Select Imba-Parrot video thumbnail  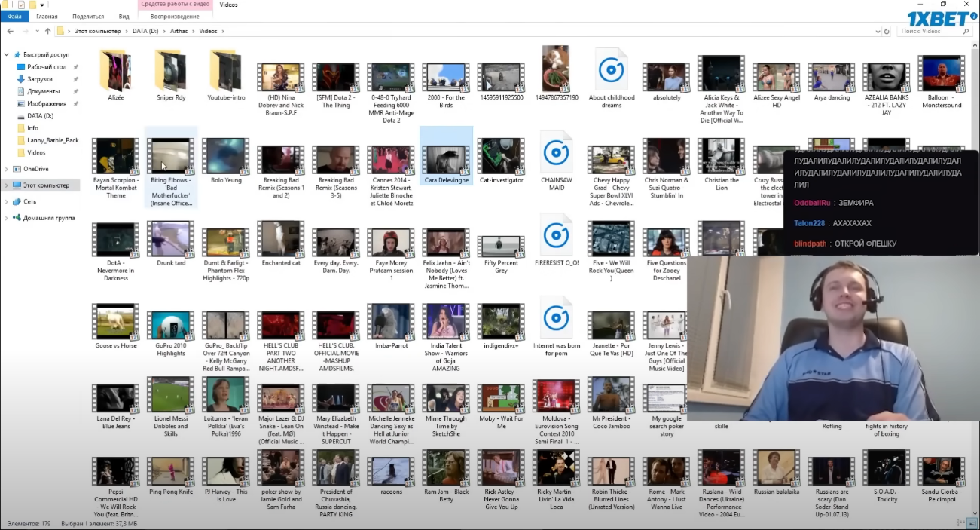pos(391,322)
